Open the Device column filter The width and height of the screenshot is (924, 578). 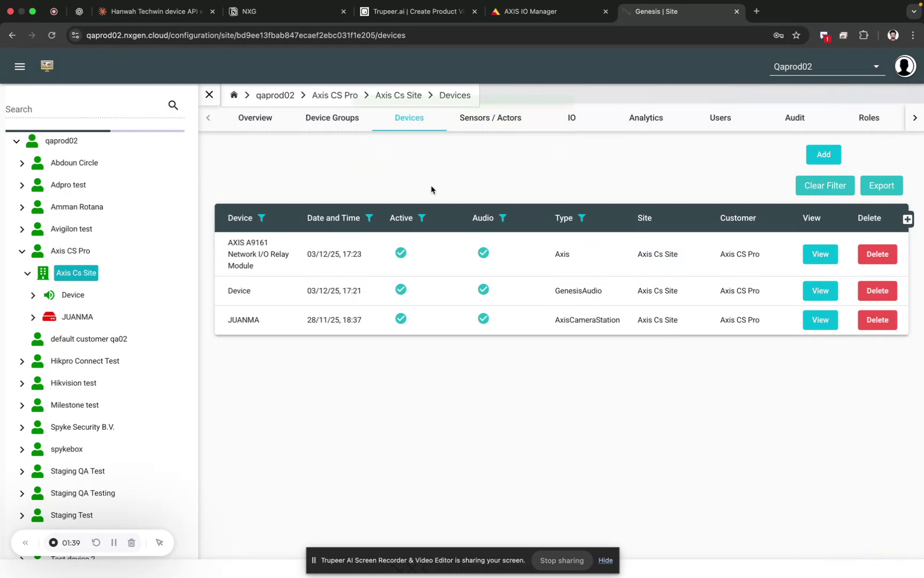262,218
